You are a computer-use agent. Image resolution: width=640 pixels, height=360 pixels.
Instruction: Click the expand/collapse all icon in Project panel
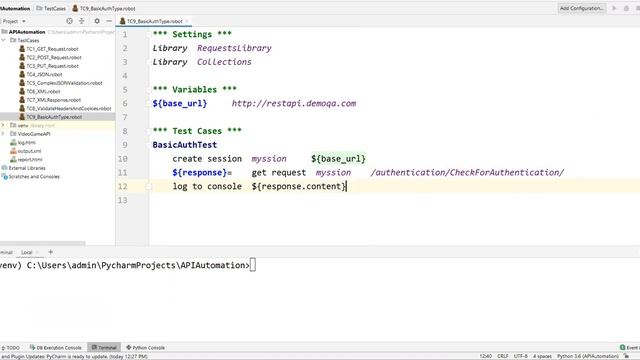82,21
